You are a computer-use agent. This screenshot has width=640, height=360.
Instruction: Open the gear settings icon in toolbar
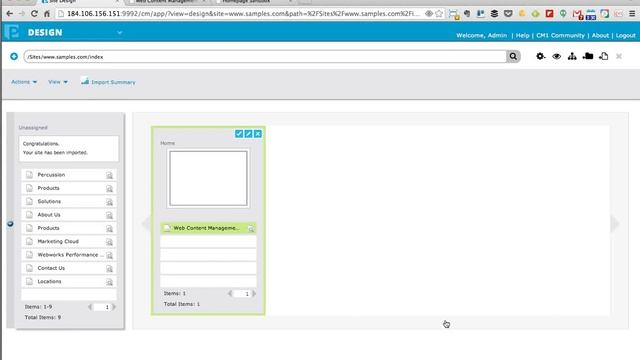540,56
